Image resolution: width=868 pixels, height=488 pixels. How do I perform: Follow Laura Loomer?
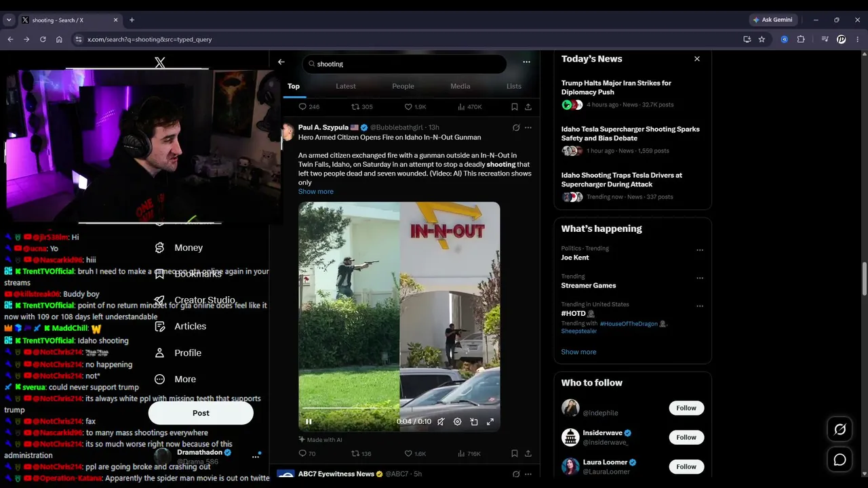click(686, 466)
